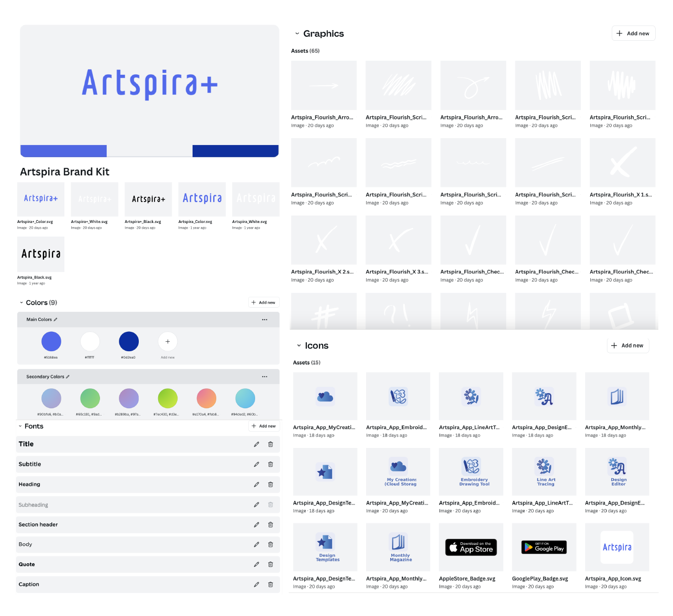
Task: Select the purple #b289ba gradient swatch
Action: 129,398
